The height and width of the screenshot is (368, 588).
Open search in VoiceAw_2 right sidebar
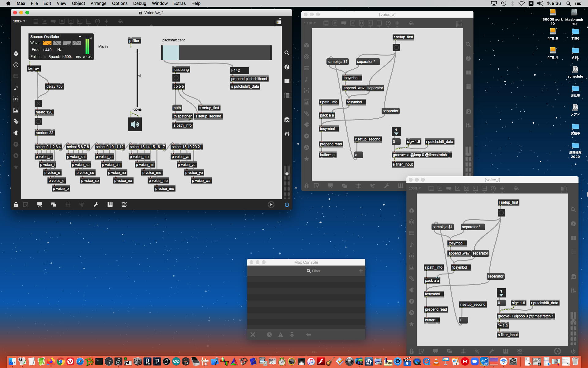coord(287,53)
